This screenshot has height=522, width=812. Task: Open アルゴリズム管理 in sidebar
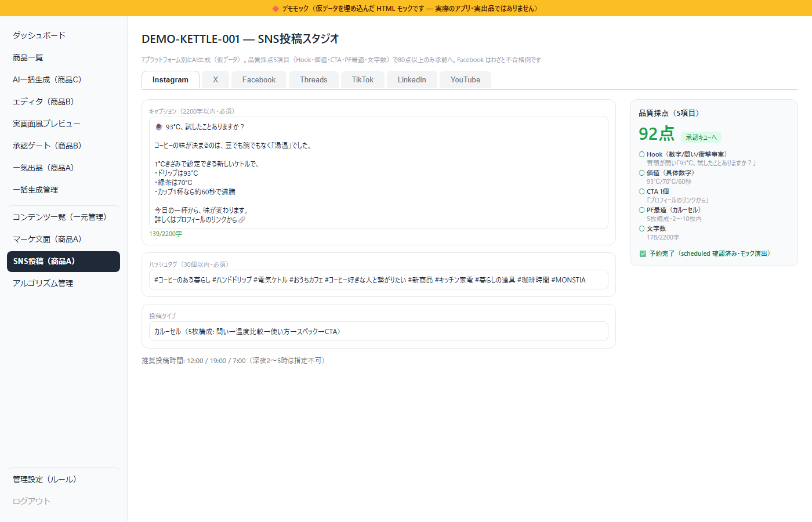(x=63, y=283)
